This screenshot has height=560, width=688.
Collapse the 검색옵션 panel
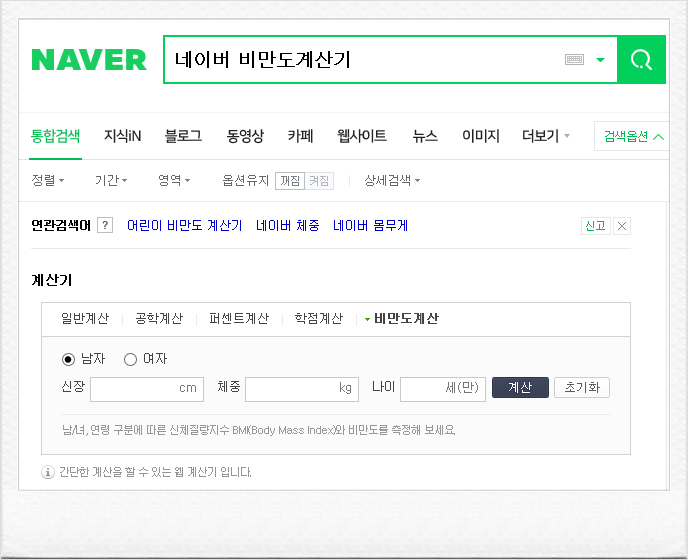click(633, 136)
